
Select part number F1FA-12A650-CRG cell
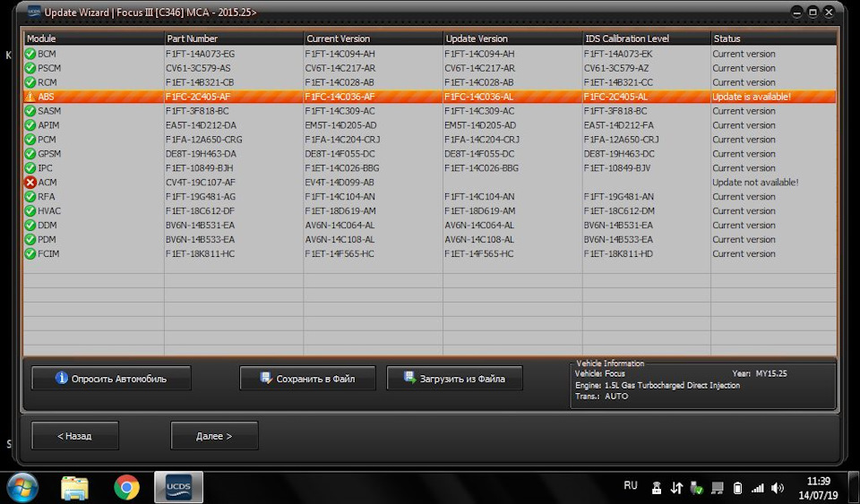point(203,140)
